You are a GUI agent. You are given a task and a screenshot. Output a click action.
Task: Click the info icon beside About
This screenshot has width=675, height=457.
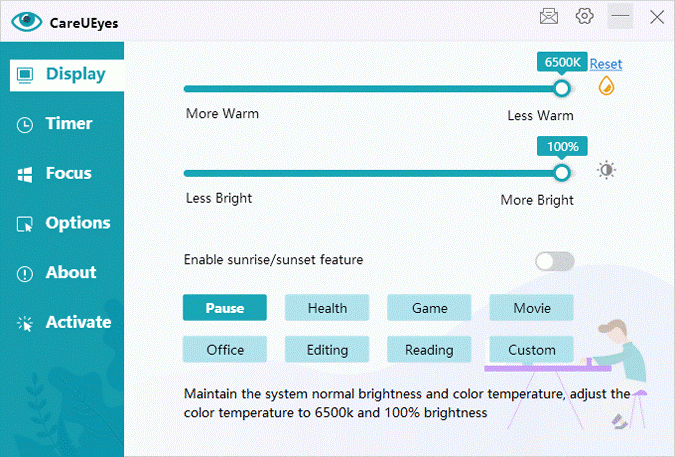(25, 273)
